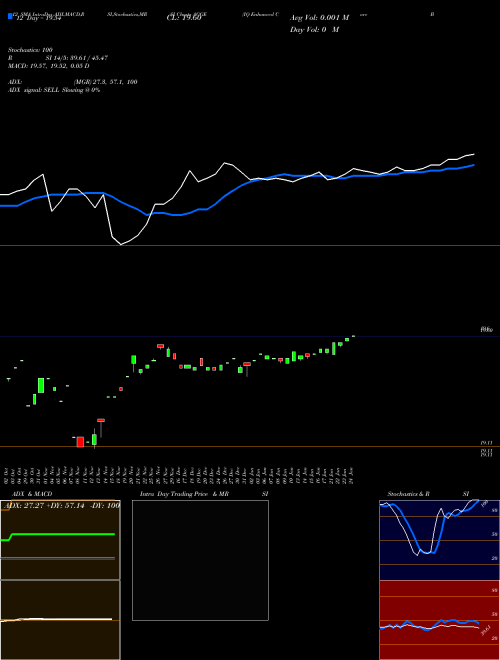500x660 pixels.
Task: Click the large red candle near 11 Nov
Action: (x=80, y=442)
